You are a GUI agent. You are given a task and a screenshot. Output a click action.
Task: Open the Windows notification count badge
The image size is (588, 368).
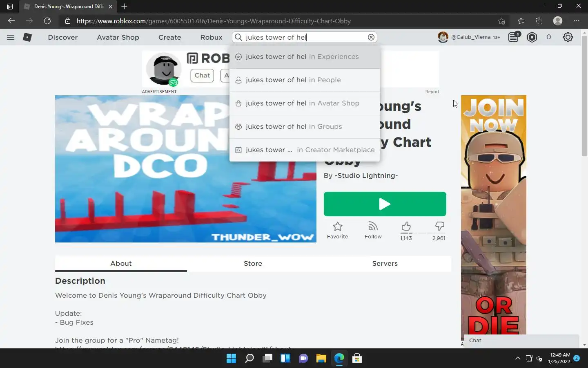pyautogui.click(x=577, y=358)
